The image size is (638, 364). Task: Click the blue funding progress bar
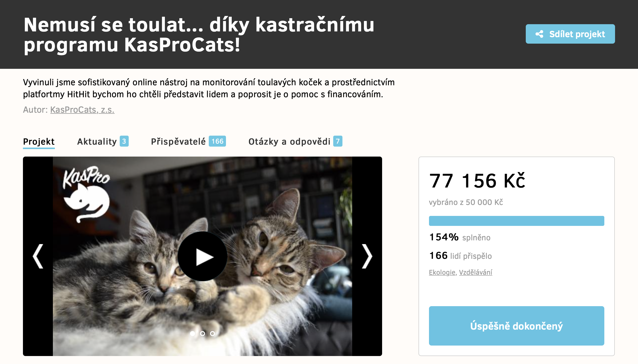click(x=517, y=221)
